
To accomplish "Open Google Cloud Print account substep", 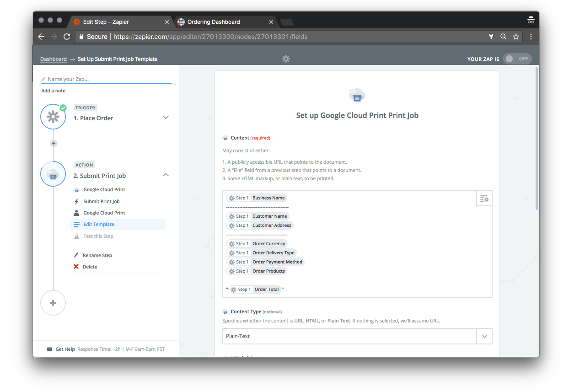I will tap(104, 213).
